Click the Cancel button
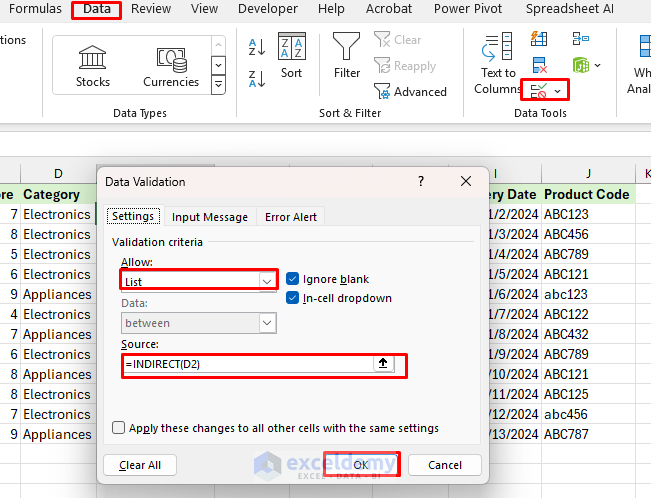This screenshot has height=498, width=651. pyautogui.click(x=445, y=465)
